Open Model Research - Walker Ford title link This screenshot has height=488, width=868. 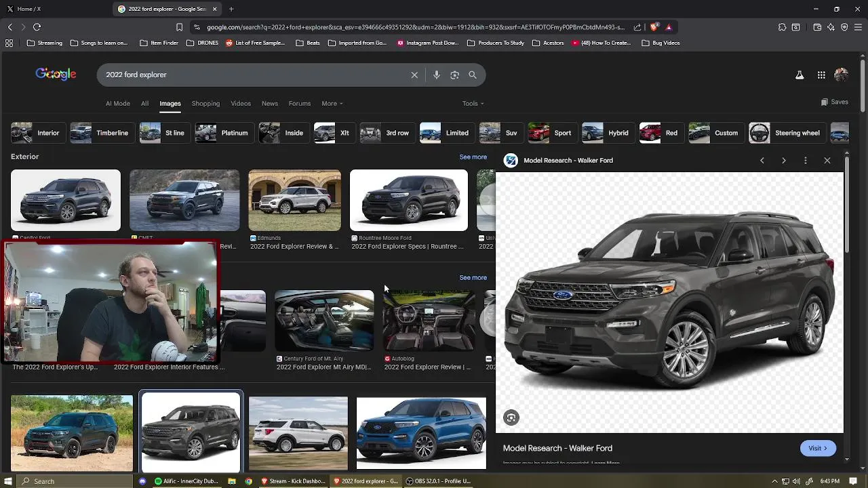pyautogui.click(x=557, y=448)
